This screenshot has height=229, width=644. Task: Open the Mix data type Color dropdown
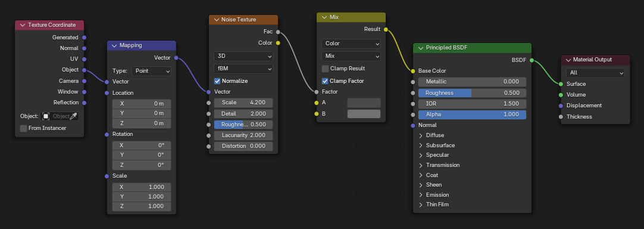(x=351, y=44)
